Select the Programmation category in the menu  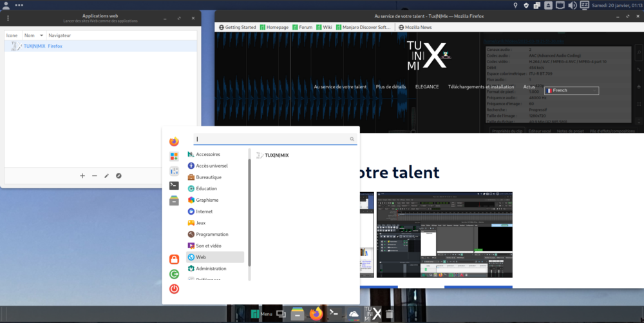pyautogui.click(x=215, y=234)
